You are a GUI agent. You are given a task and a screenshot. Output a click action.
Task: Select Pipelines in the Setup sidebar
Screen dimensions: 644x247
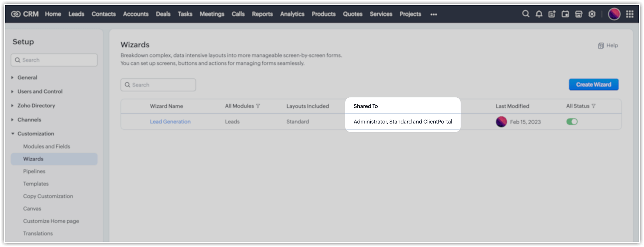34,171
